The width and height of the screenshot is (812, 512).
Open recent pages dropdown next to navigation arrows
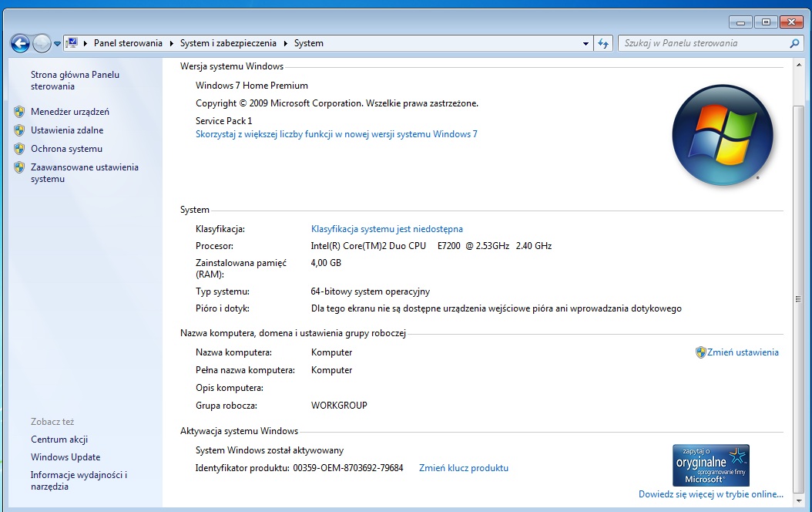click(57, 44)
